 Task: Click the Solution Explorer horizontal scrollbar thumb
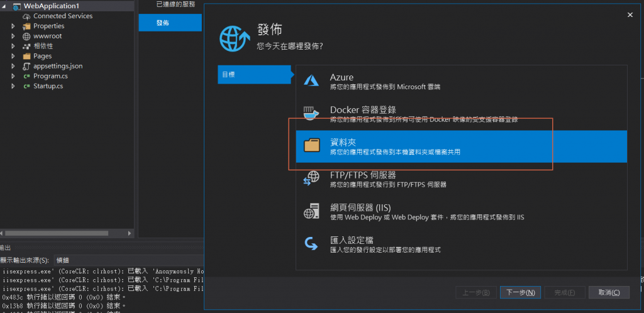[x=57, y=233]
